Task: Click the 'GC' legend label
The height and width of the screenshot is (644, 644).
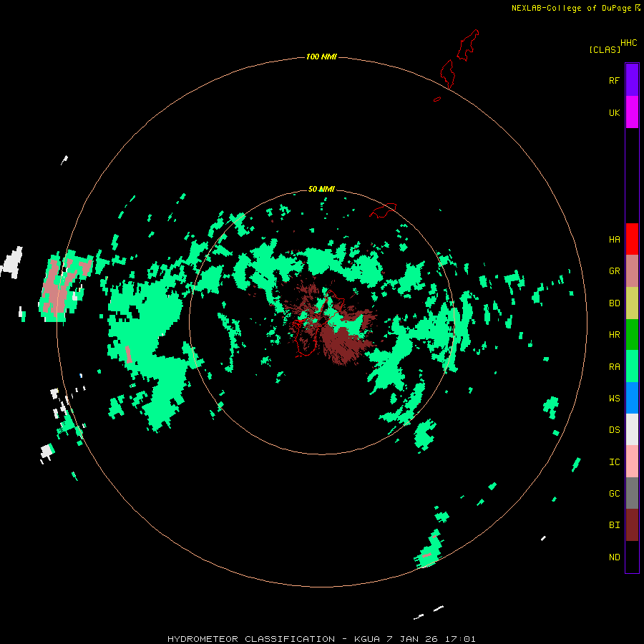Action: coord(614,494)
